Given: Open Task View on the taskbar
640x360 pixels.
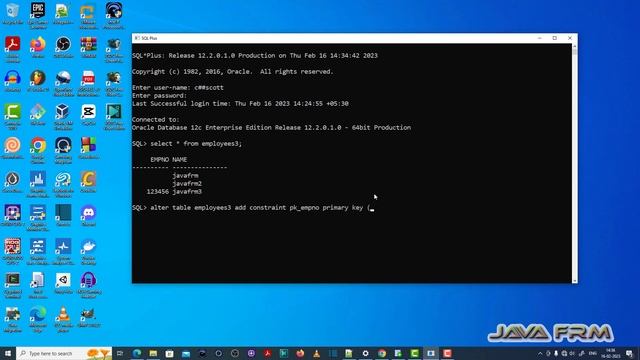Looking at the screenshot, I should coord(120,353).
